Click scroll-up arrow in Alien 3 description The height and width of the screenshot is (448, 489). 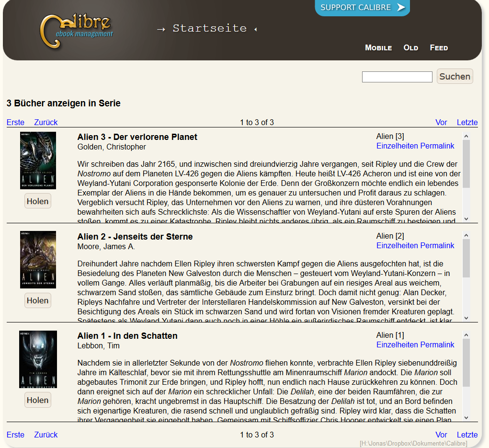pos(466,136)
